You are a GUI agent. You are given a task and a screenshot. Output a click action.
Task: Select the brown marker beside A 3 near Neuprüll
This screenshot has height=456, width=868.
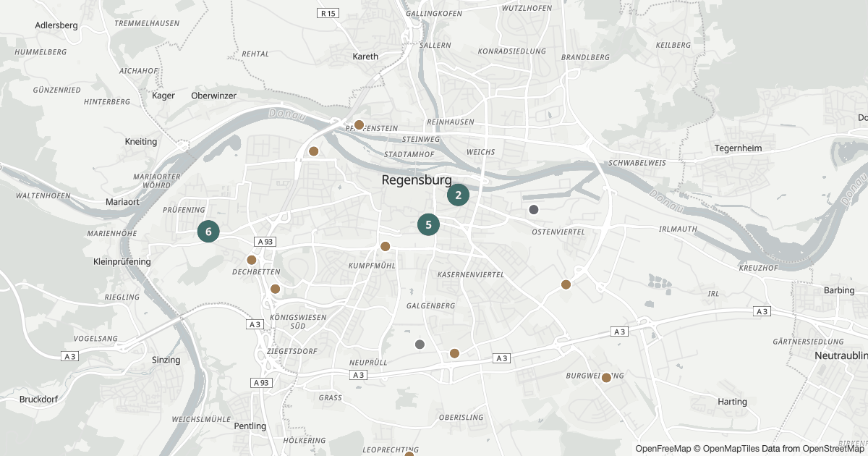[x=454, y=353]
